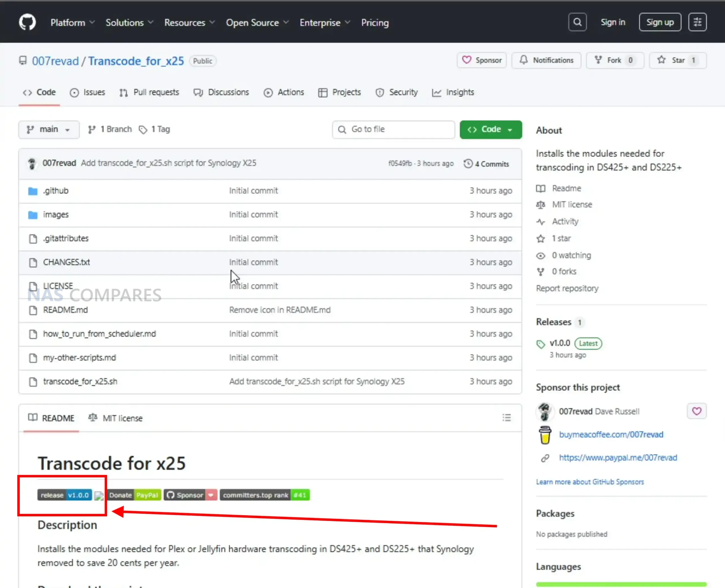Screen dimensions: 725x588
Task: Open commit hash f0549fb
Action: pyautogui.click(x=400, y=164)
